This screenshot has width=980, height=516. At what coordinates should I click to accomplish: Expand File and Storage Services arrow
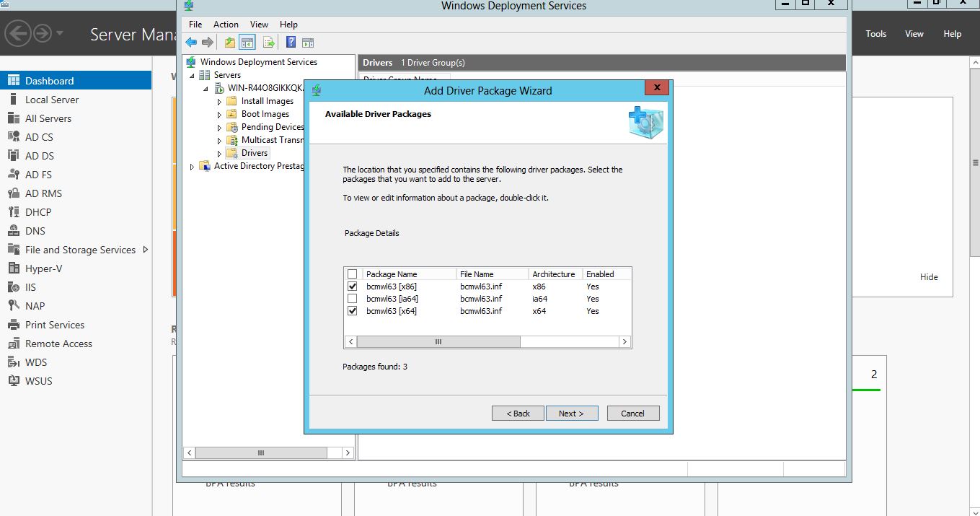[146, 250]
